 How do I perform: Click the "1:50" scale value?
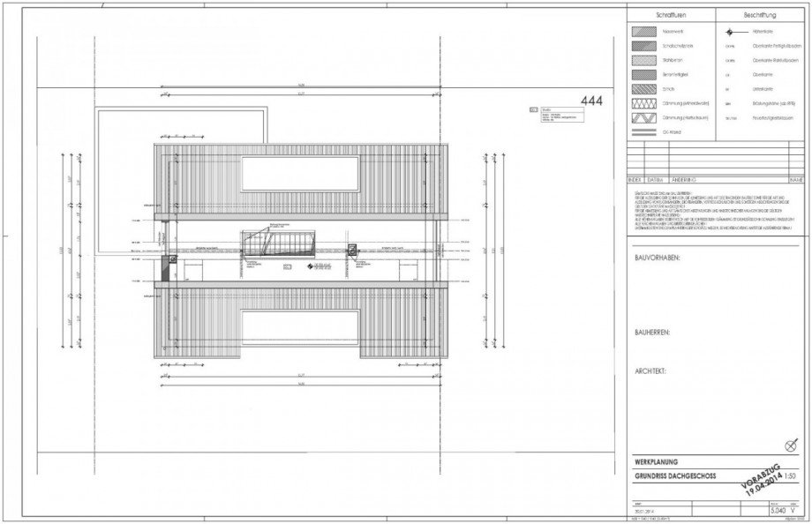tap(790, 475)
